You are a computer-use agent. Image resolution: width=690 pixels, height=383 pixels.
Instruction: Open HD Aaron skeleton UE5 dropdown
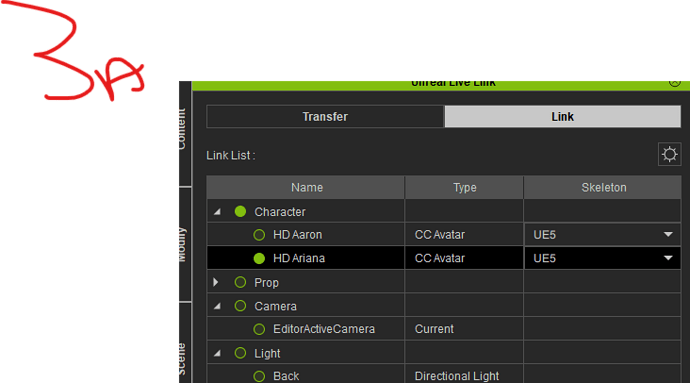pos(602,235)
